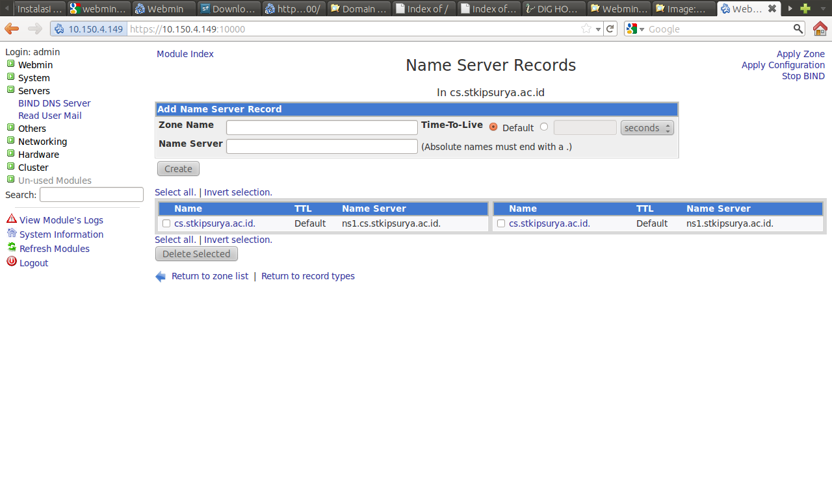This screenshot has width=832, height=504.
Task: Click the reload page icon
Action: [x=610, y=29]
